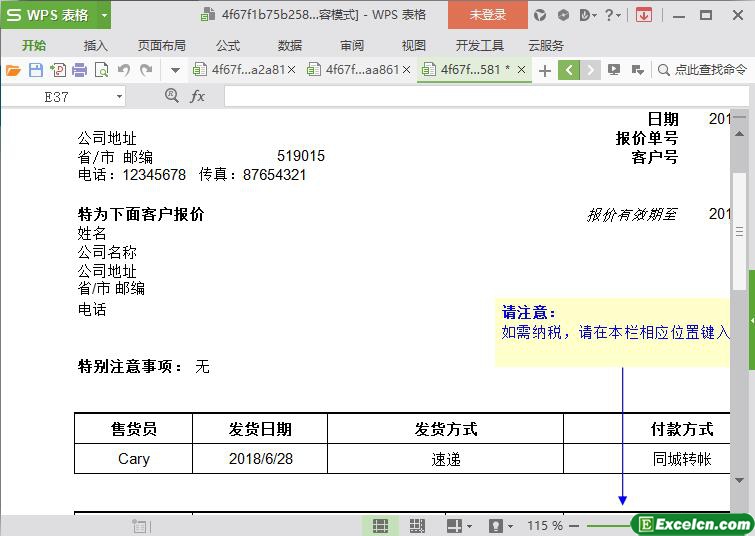Undo the last action

[x=124, y=70]
